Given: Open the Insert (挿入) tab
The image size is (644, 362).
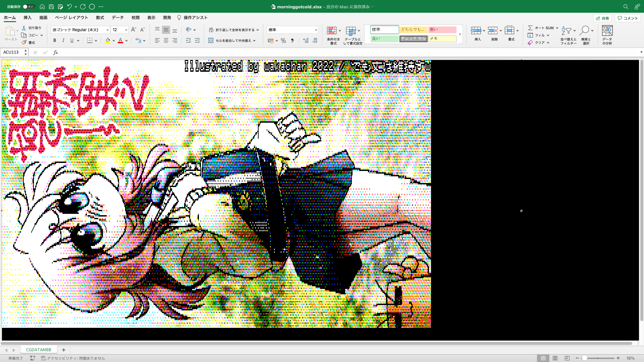Looking at the screenshot, I should (28, 17).
